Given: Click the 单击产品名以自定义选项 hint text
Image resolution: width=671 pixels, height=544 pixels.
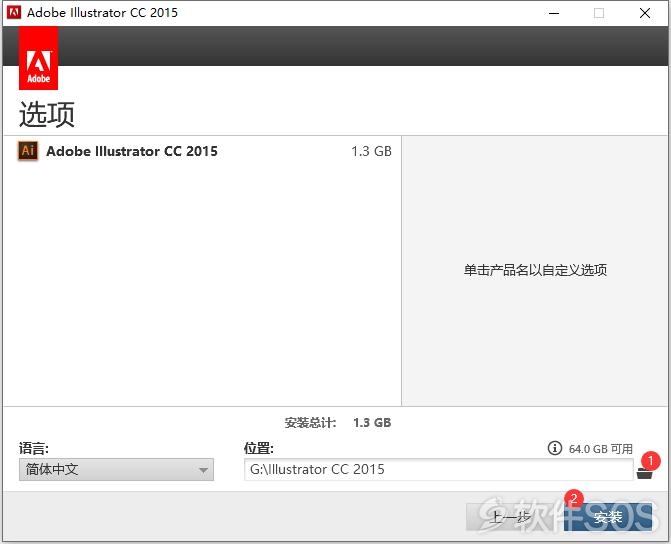Looking at the screenshot, I should (x=535, y=270).
